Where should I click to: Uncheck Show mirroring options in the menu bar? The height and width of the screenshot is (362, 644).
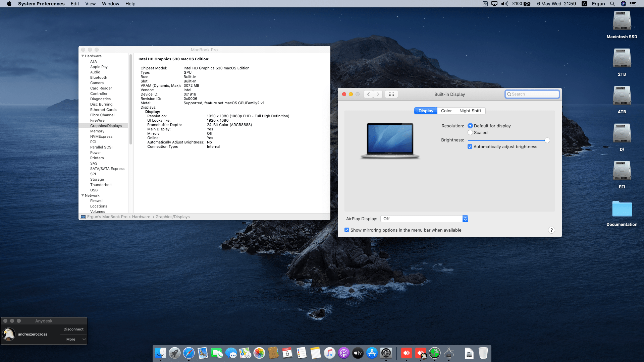[347, 230]
